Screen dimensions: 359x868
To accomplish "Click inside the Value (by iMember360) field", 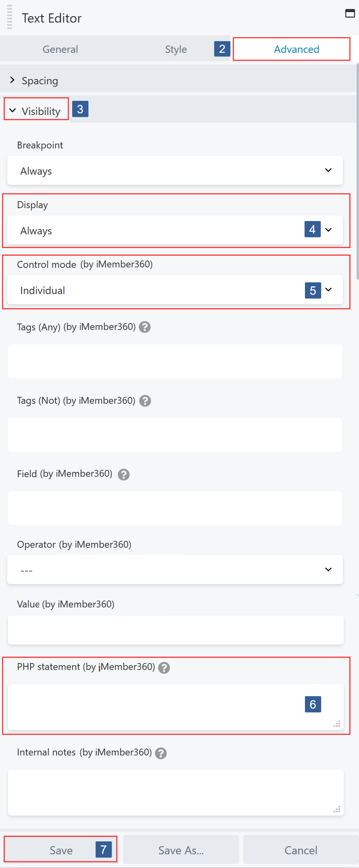I will [x=175, y=630].
